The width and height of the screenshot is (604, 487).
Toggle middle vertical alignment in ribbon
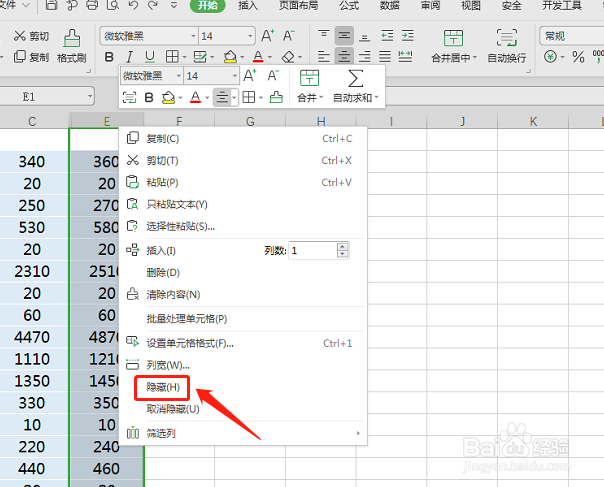point(344,35)
